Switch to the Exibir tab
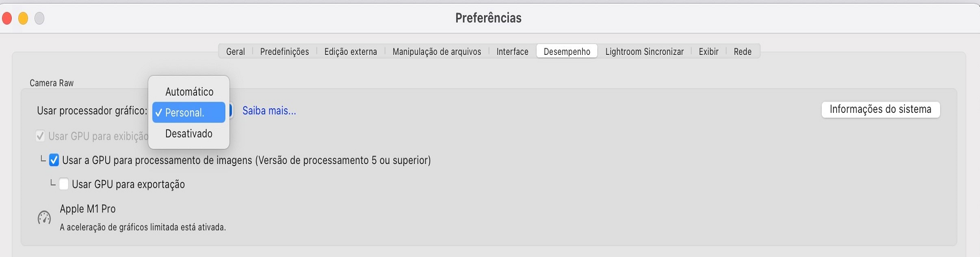This screenshot has height=257, width=980. [708, 52]
